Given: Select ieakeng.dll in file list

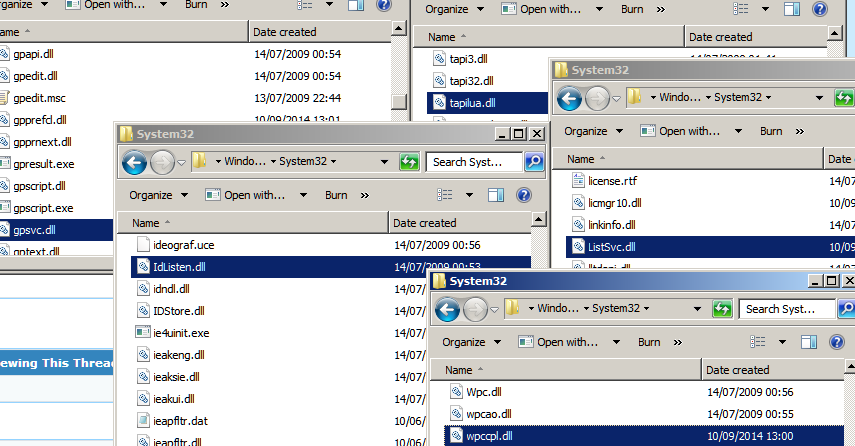Looking at the screenshot, I should (179, 355).
